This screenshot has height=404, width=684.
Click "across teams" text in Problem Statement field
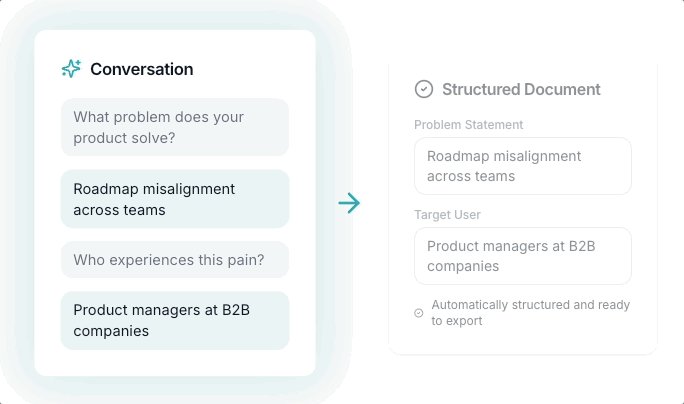click(471, 176)
